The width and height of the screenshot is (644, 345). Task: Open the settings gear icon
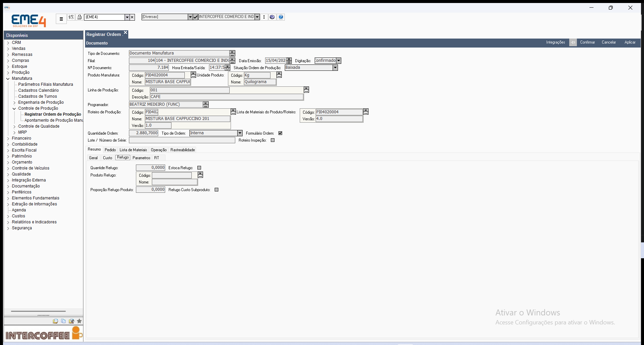[x=272, y=17]
